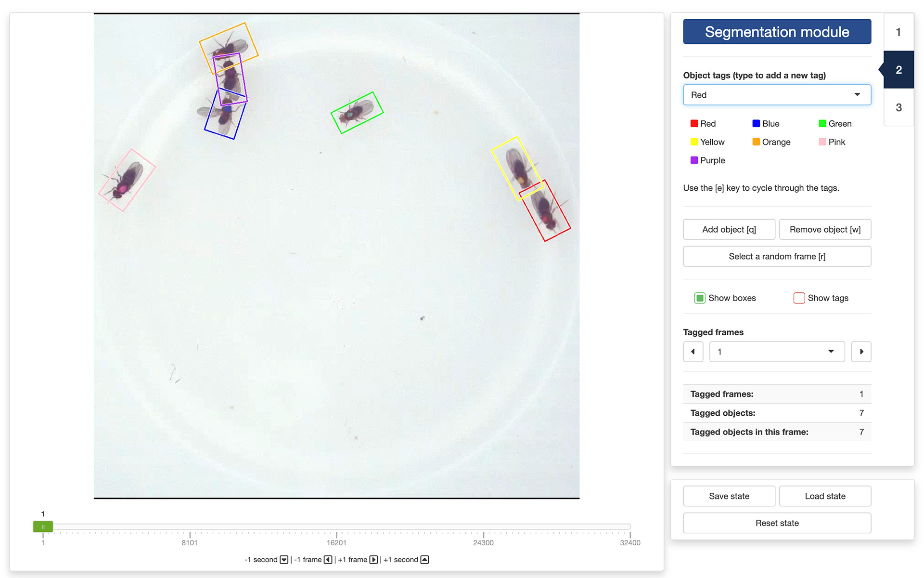Select the Purple tag swatch
The height and width of the screenshot is (578, 924).
(694, 160)
